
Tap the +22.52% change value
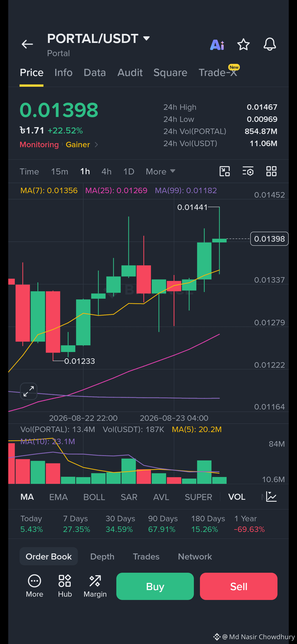click(65, 130)
